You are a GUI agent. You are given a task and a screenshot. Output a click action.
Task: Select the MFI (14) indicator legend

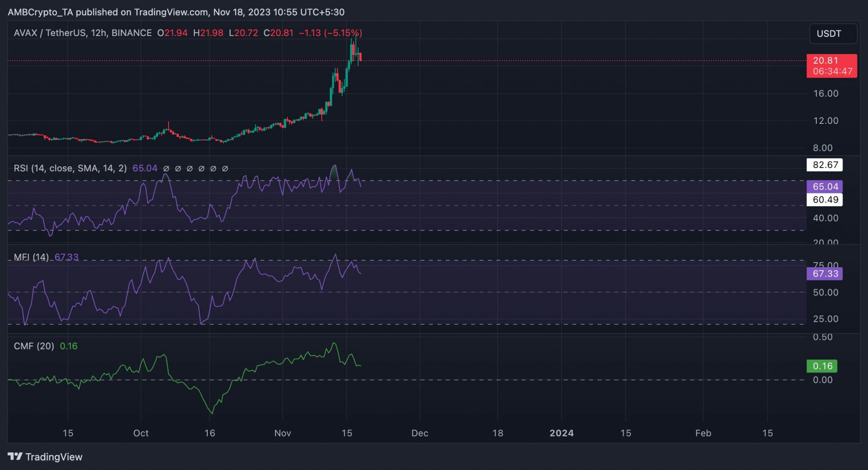31,257
